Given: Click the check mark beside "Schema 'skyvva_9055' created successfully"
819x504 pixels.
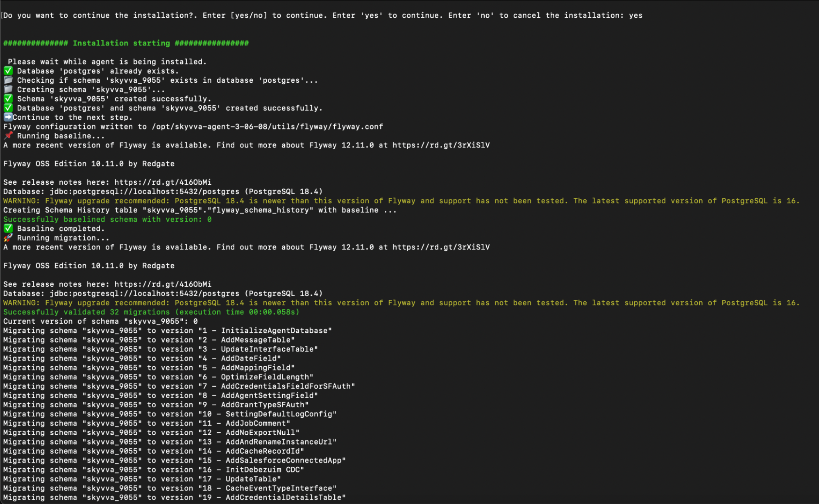Looking at the screenshot, I should (8, 99).
